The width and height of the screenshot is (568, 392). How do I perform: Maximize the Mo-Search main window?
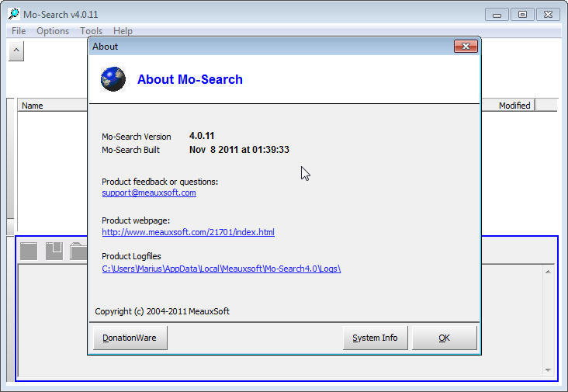(x=522, y=15)
